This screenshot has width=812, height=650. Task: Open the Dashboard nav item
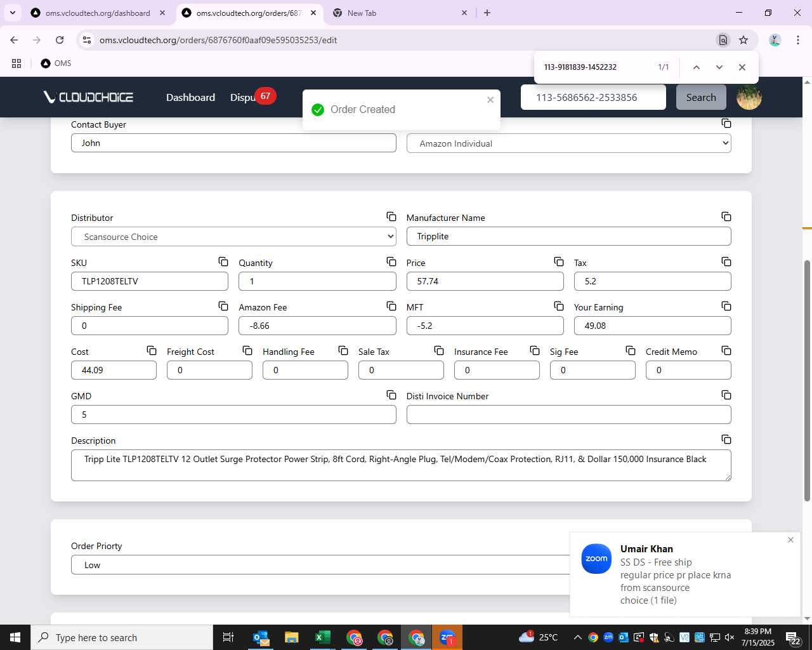click(190, 97)
